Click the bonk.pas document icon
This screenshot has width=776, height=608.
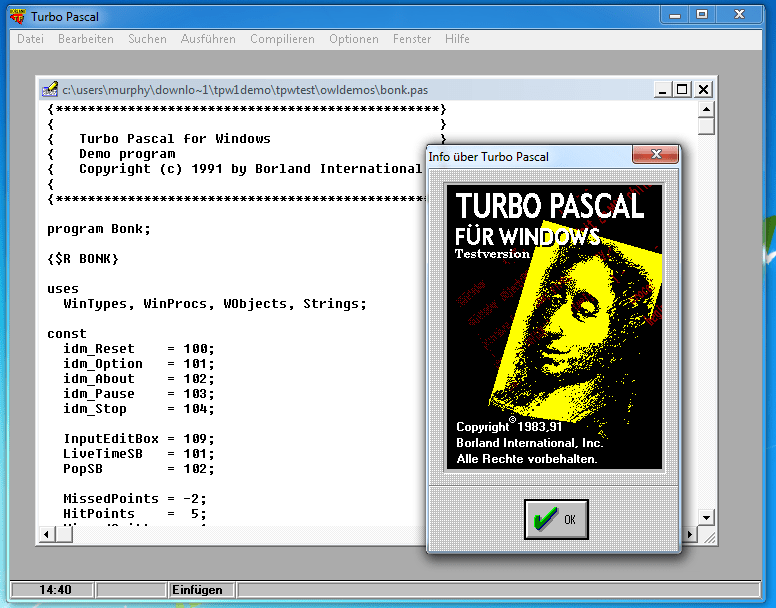tap(50, 89)
